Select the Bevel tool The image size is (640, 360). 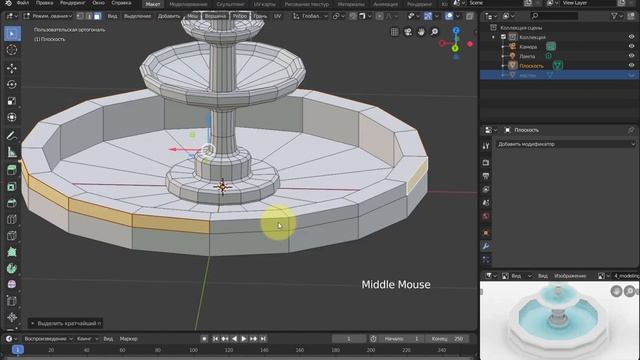point(12,203)
